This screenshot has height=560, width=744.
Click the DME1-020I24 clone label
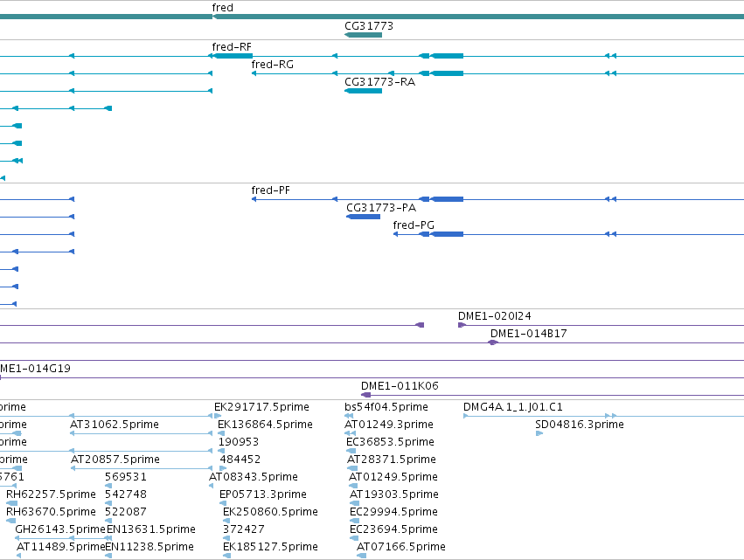point(495,316)
